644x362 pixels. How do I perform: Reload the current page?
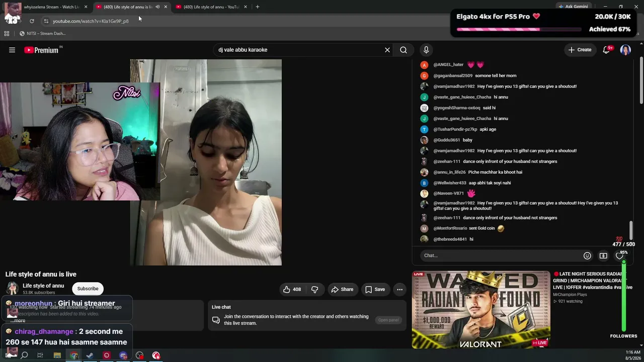click(x=32, y=21)
